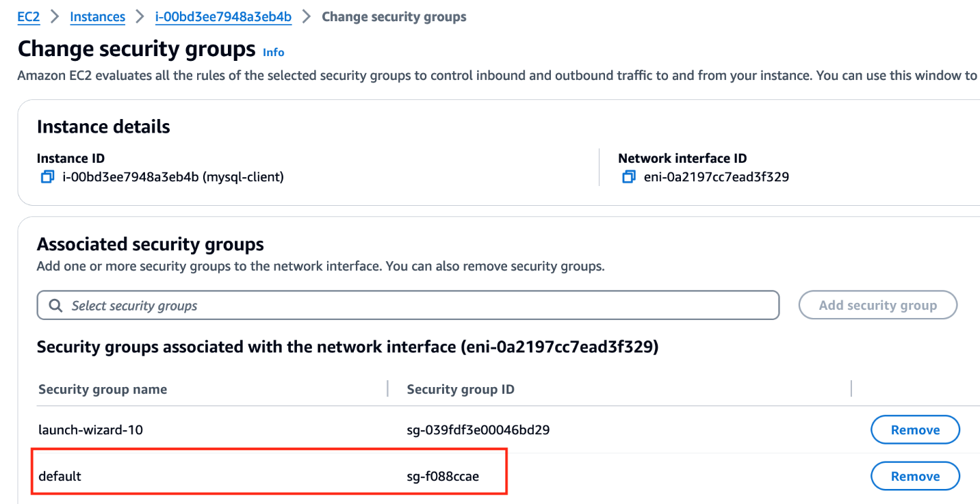
Task: Select the Security group ID column header
Action: [x=461, y=389]
